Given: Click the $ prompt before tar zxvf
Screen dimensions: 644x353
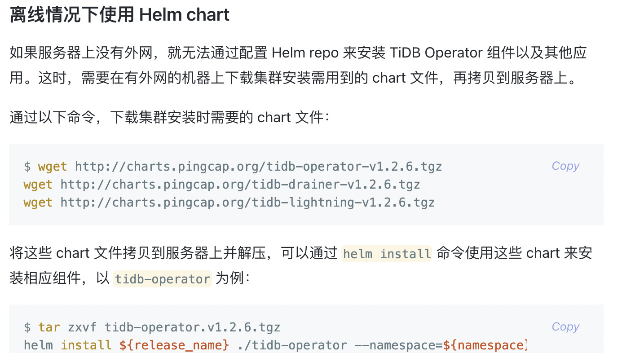Looking at the screenshot, I should click(x=27, y=327).
